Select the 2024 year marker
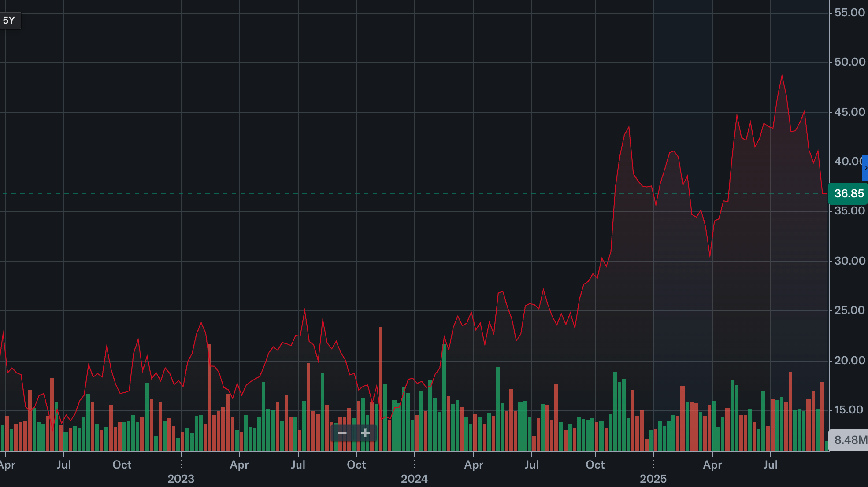This screenshot has height=487, width=868. tap(414, 479)
